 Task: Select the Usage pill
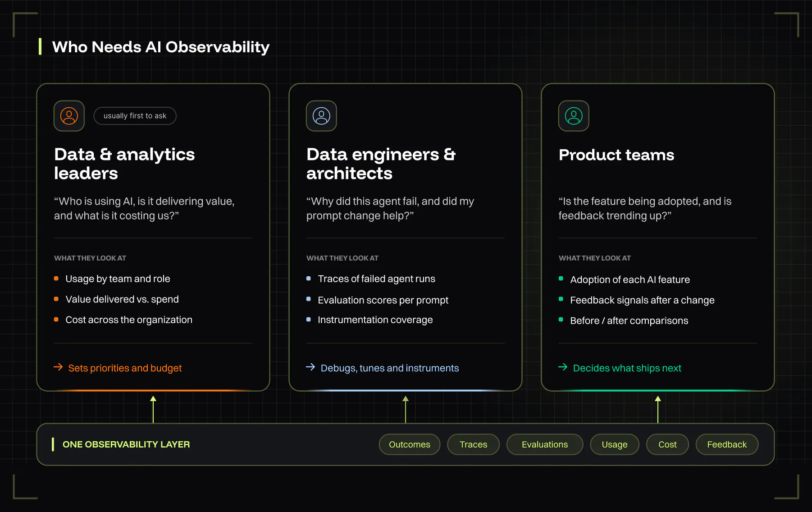[615, 444]
